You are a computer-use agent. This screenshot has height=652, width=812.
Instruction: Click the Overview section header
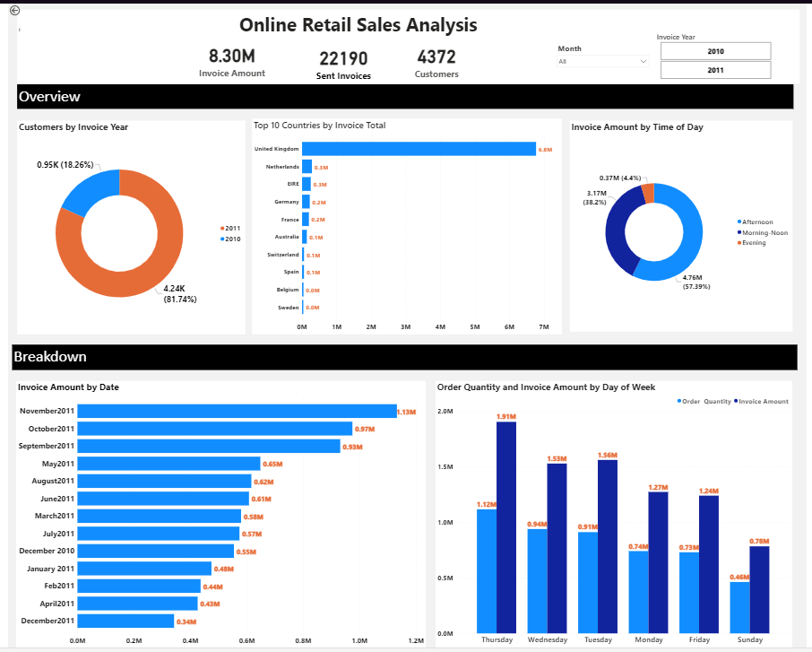[49, 96]
